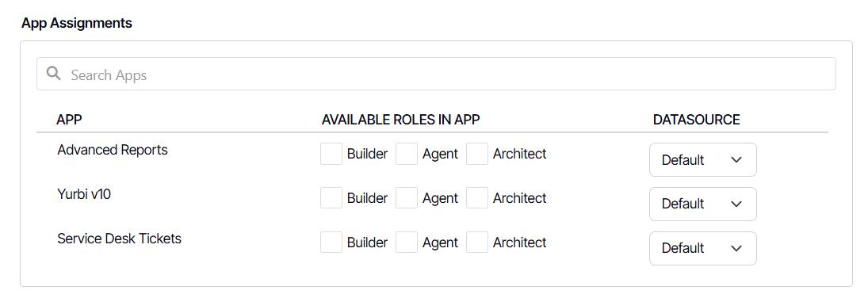Select the Advanced Reports app name
The height and width of the screenshot is (298, 868).
click(x=113, y=150)
